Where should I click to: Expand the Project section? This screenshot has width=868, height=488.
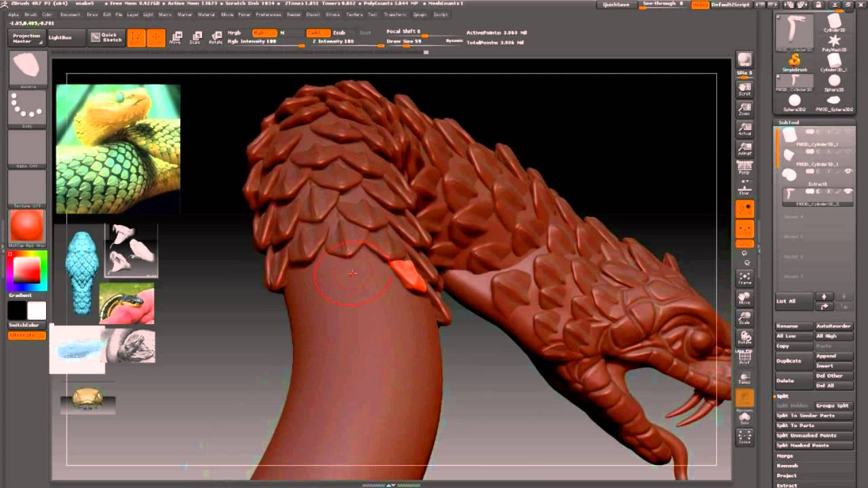pos(787,476)
